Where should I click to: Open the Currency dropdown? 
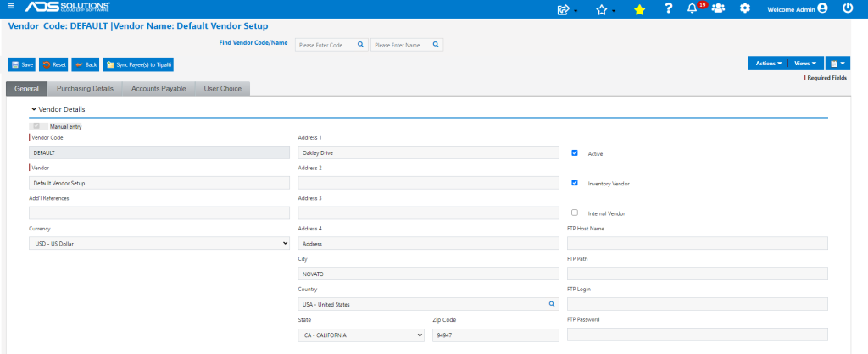(159, 243)
